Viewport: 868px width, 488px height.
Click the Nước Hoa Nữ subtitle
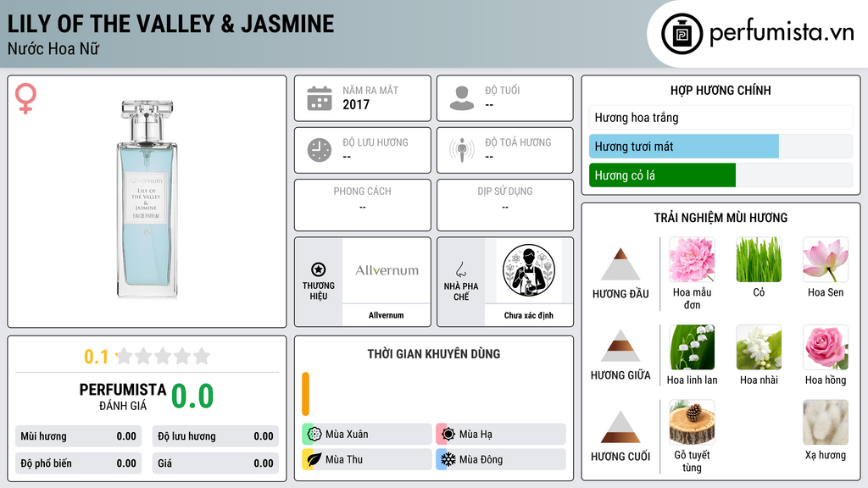click(x=53, y=48)
